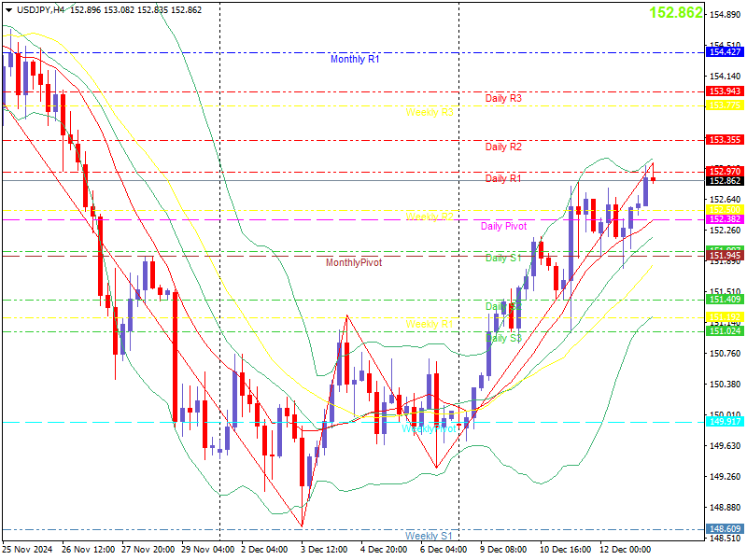The image size is (747, 560).
Task: Click the blue 148.609 price tag
Action: (x=726, y=528)
